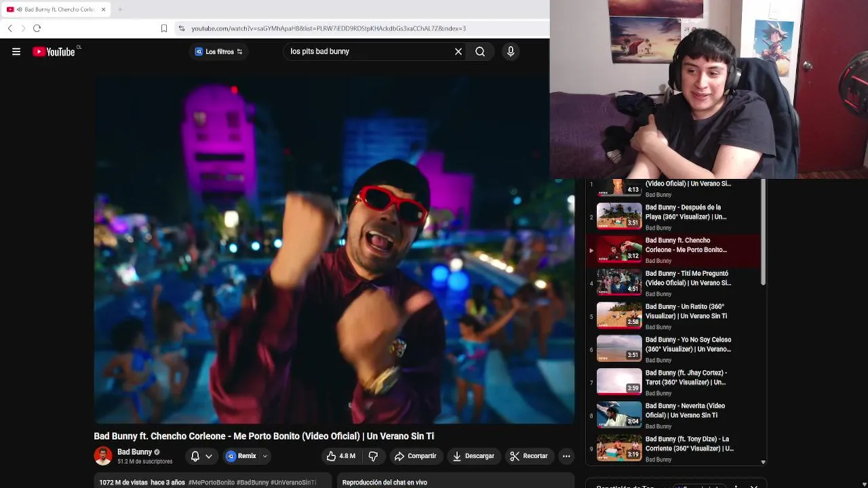Bookmark this page using the bookmark icon

[x=164, y=28]
